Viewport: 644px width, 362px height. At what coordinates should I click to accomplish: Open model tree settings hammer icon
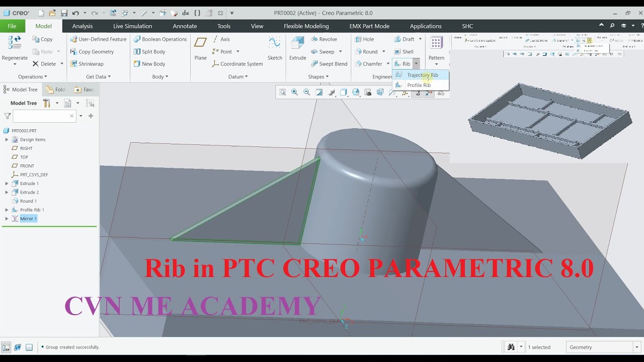tap(46, 103)
